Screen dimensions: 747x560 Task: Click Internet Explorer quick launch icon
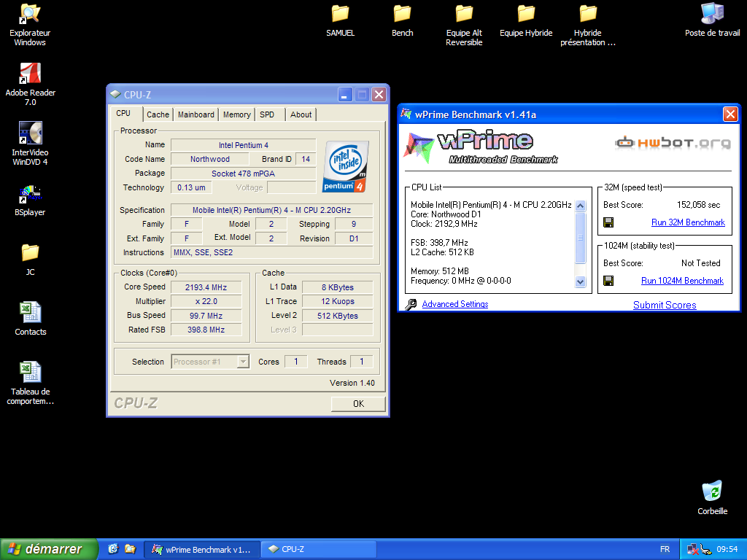113,548
